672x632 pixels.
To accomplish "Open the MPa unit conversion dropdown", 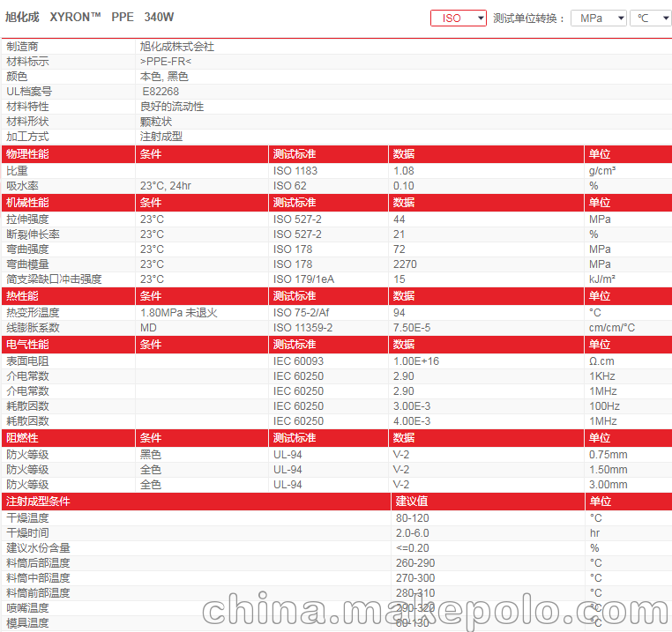I will [598, 18].
